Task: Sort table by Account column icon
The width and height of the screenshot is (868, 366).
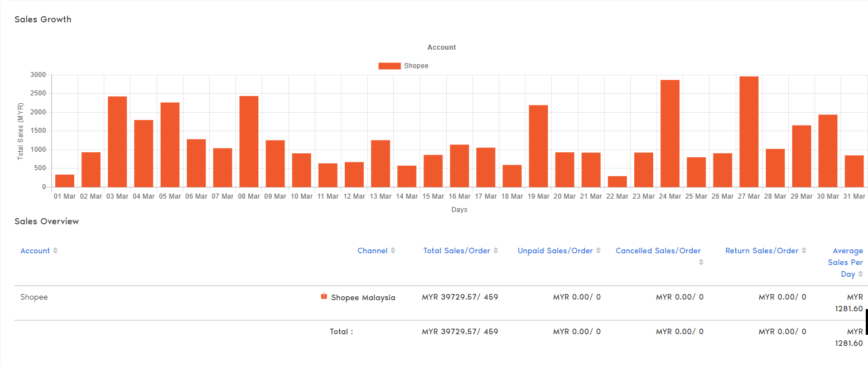Action: [x=55, y=251]
